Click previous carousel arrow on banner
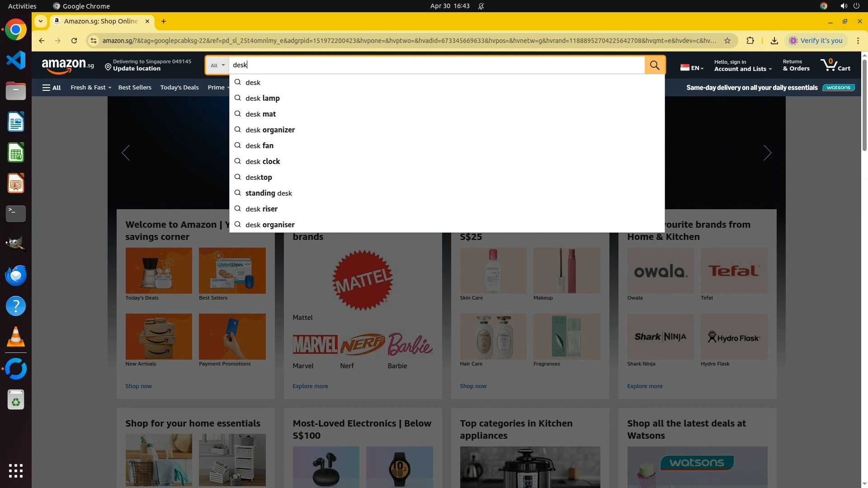868x488 pixels. [x=126, y=153]
